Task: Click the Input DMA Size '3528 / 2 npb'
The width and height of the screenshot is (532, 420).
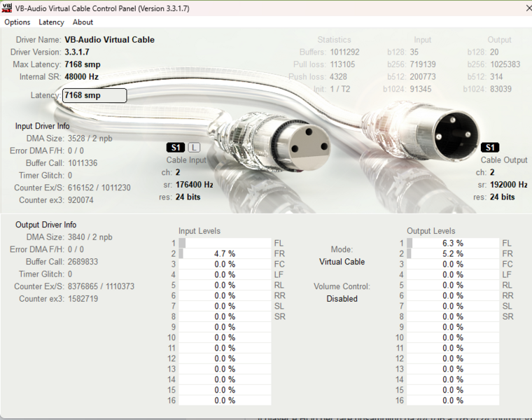Action: click(x=90, y=139)
